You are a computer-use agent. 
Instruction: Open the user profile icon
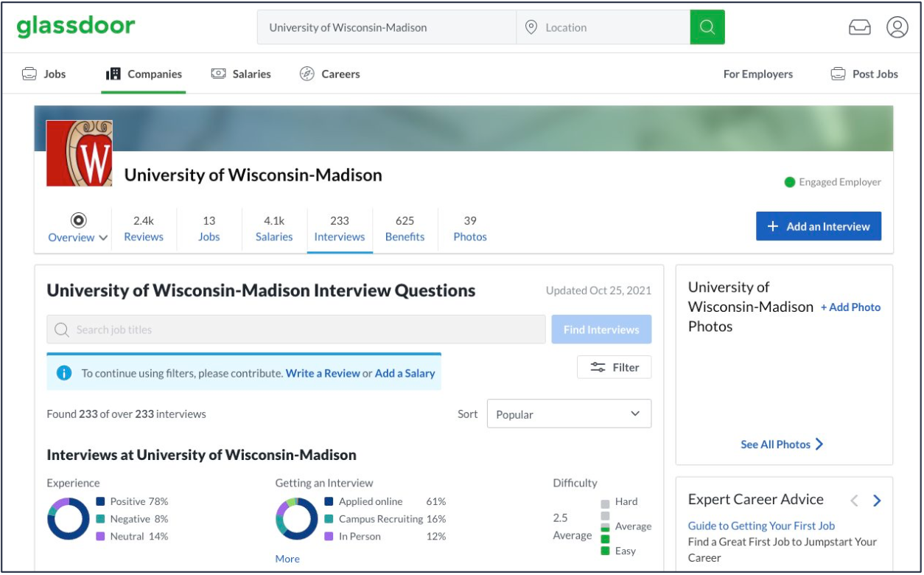[x=897, y=27]
